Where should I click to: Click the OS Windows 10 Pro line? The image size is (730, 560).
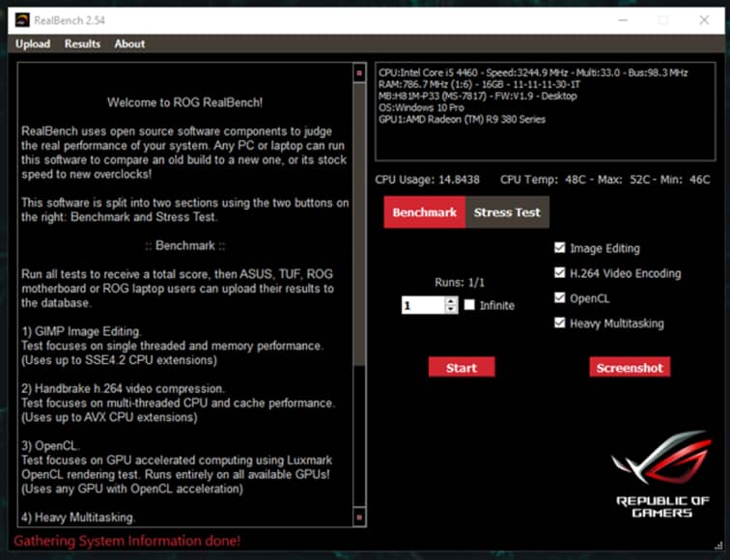421,107
